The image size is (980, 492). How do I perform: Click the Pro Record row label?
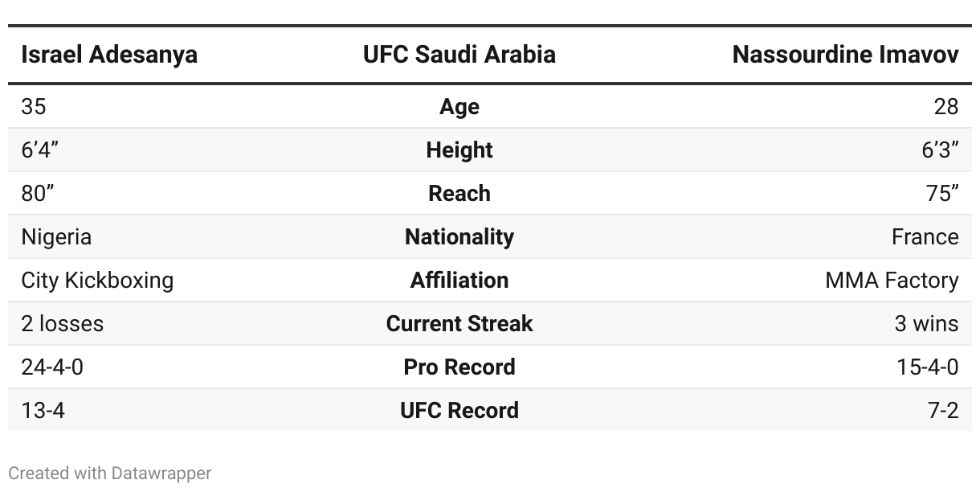(x=459, y=367)
